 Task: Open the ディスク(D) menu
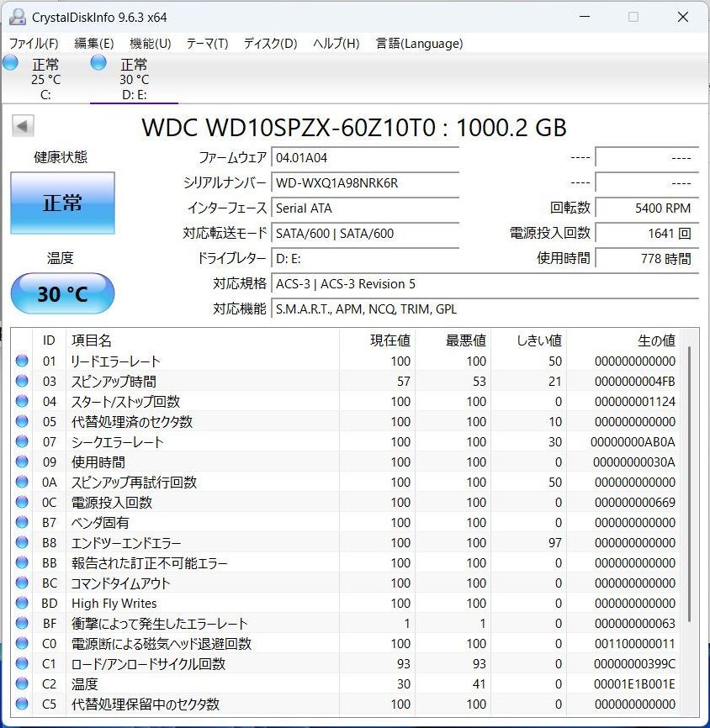[x=270, y=44]
